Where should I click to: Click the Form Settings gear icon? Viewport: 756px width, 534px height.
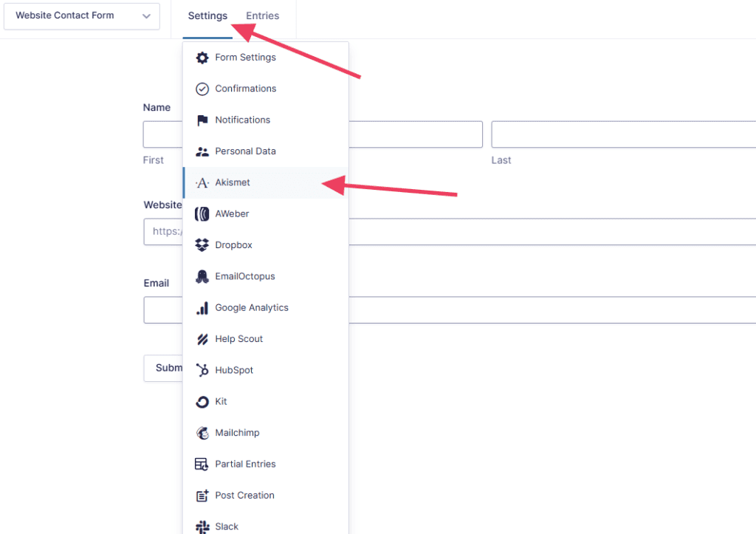click(x=202, y=58)
